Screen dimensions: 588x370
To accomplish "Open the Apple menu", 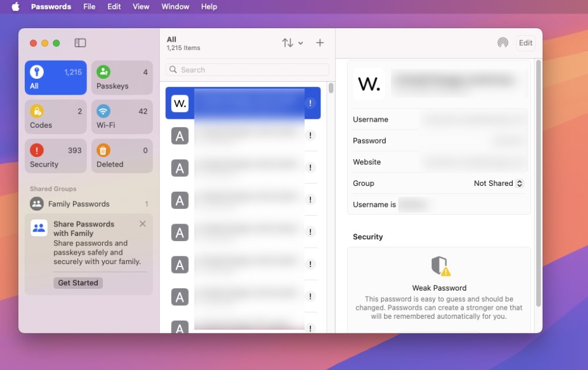I will pyautogui.click(x=15, y=6).
